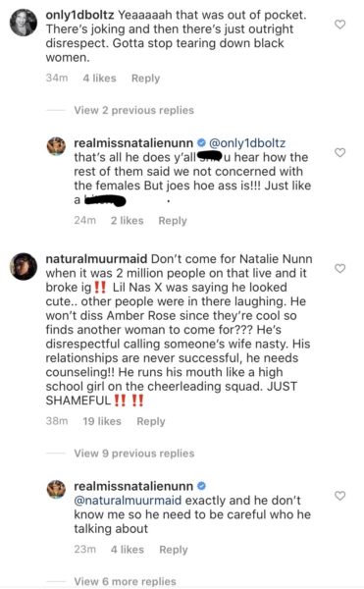Open naturalmuurmaid username link
The height and width of the screenshot is (589, 364).
(x=96, y=259)
